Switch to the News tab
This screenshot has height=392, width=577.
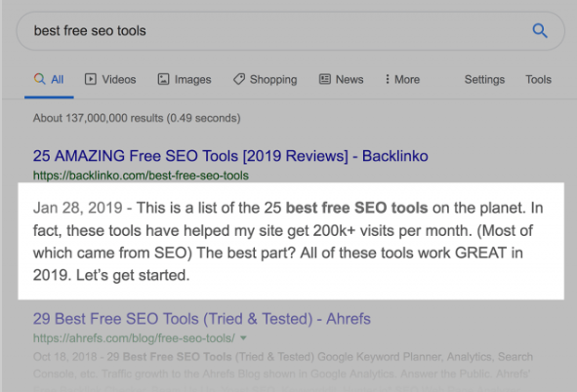pyautogui.click(x=341, y=79)
